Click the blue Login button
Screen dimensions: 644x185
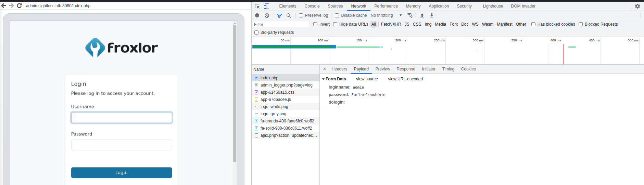122,173
